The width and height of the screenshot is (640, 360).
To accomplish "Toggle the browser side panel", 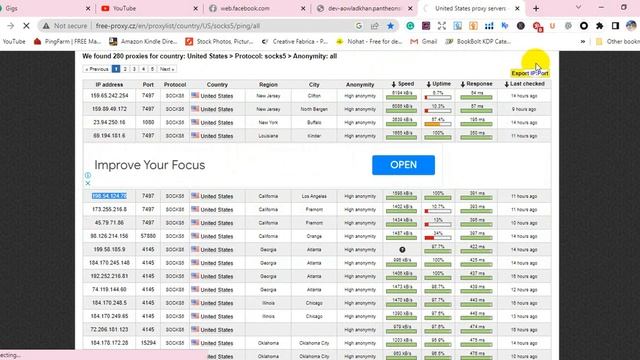I will [x=616, y=26].
